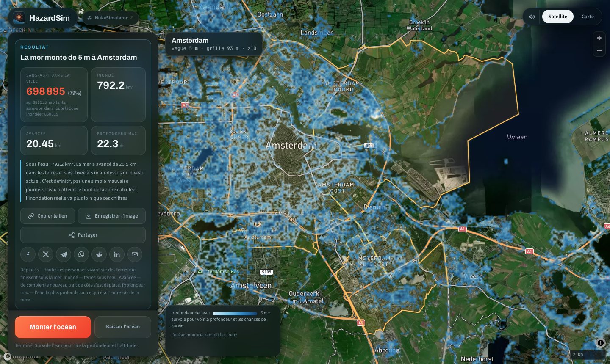This screenshot has height=364, width=610.
Task: Click the 20.45 km advance value
Action: (x=40, y=144)
